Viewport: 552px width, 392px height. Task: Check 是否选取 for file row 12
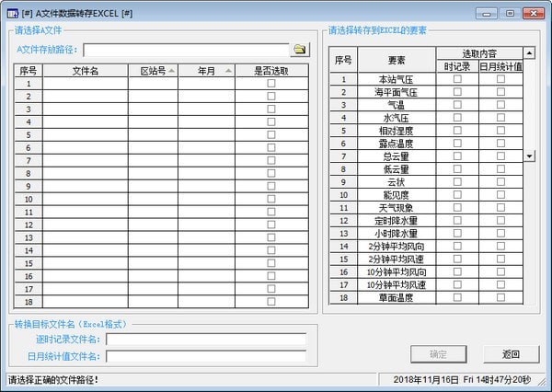[x=271, y=225]
